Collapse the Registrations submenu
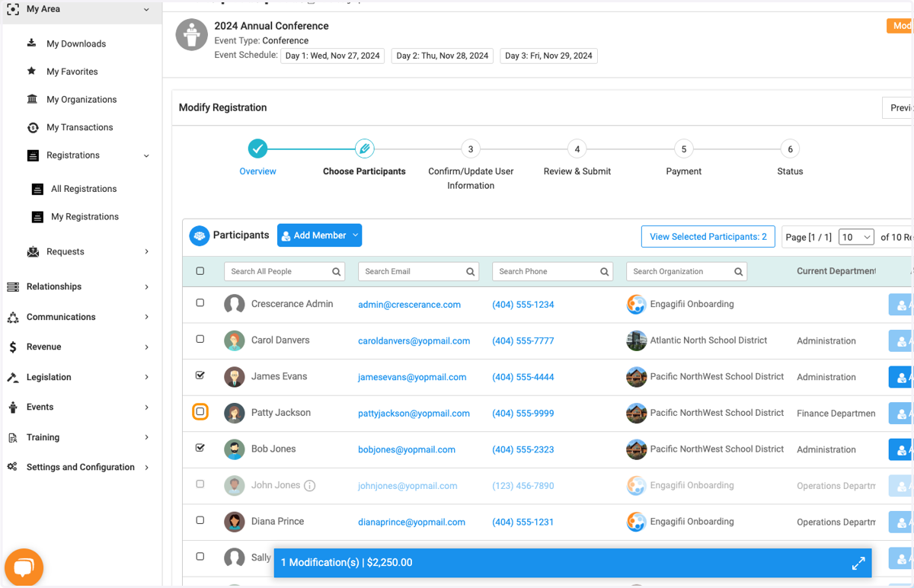The width and height of the screenshot is (914, 588). [146, 155]
